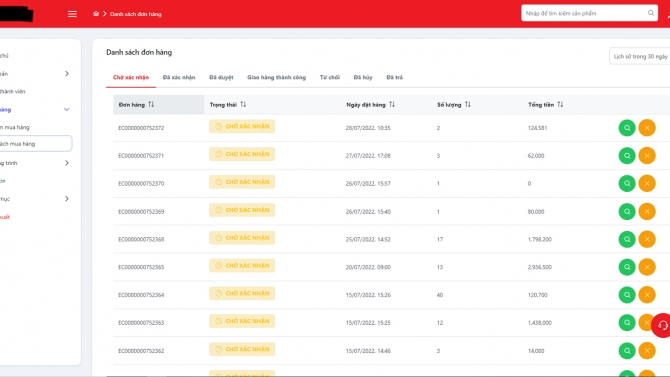670x377 pixels.
Task: Click CHỜ XÁC NHẬN badge for order EC0000000752372
Action: pyautogui.click(x=242, y=127)
